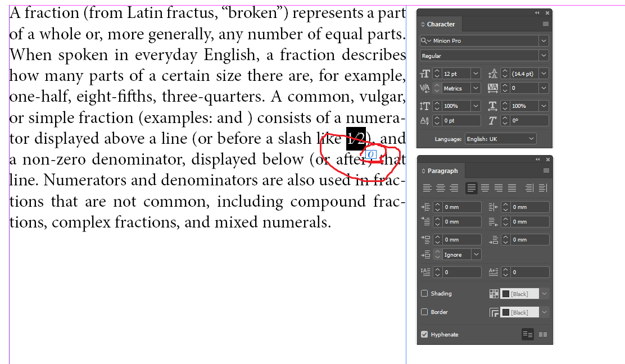
Task: Select the Align left paragraph icon
Action: click(427, 188)
